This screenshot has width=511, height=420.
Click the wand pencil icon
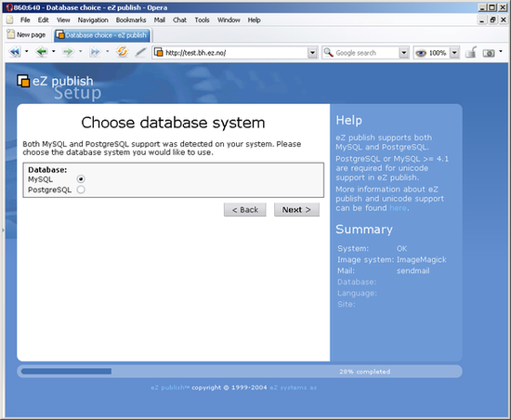click(x=140, y=52)
